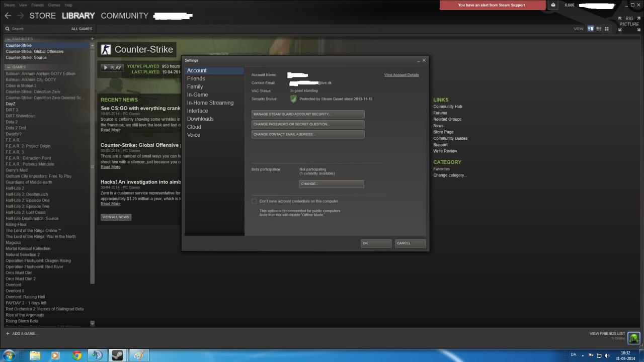Click Manage Steam Guard Account Security button

click(307, 114)
